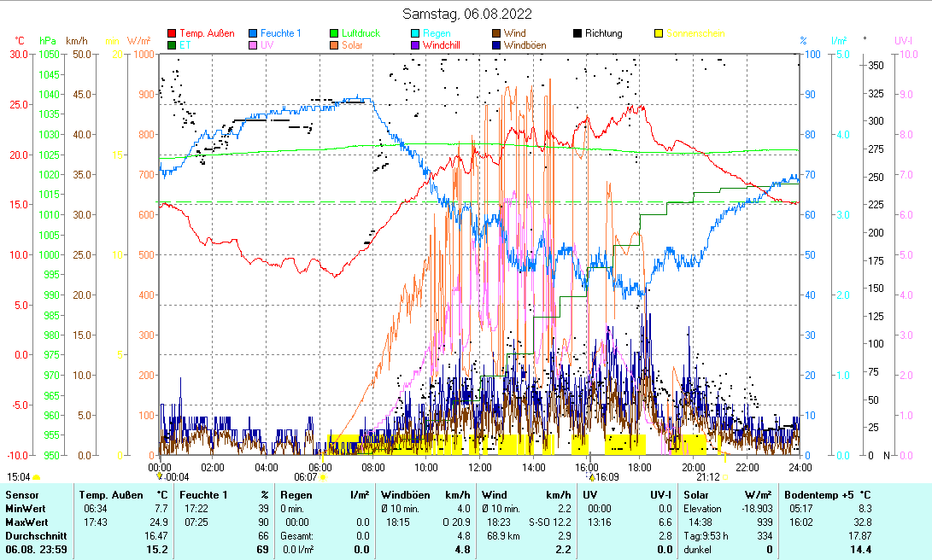Click the dark green ET legend swatch
This screenshot has height=560, width=932.
coord(172,45)
